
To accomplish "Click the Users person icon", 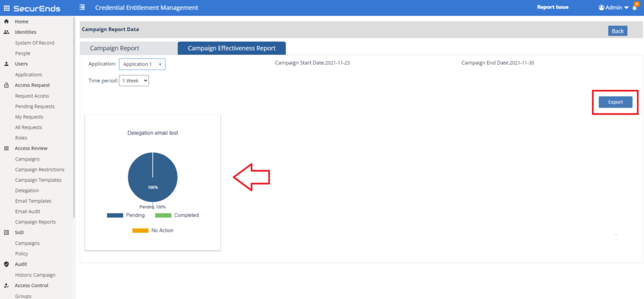I will coord(6,64).
